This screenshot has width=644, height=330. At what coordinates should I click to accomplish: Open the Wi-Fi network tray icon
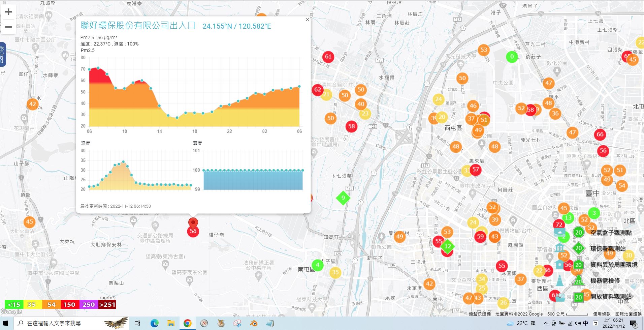[x=570, y=323]
